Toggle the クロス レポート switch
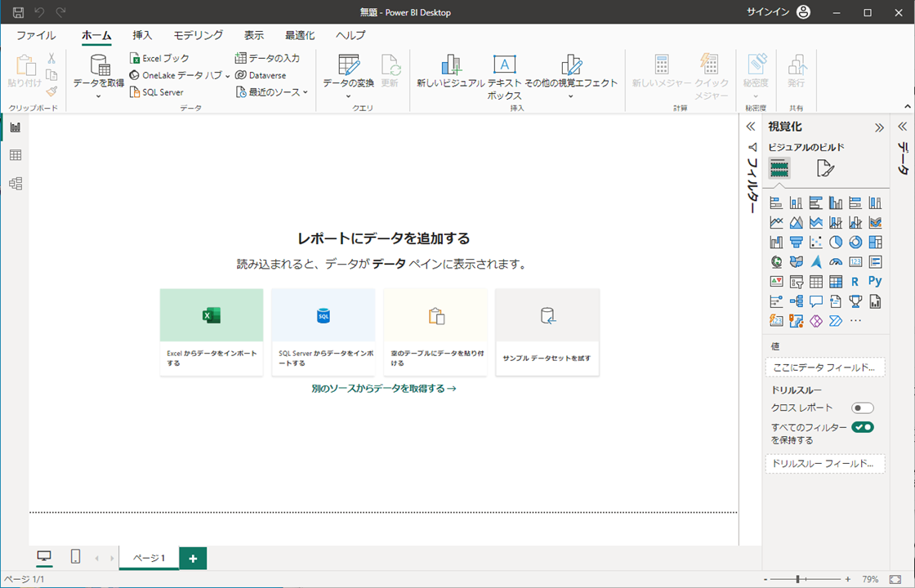915x588 pixels. point(862,408)
